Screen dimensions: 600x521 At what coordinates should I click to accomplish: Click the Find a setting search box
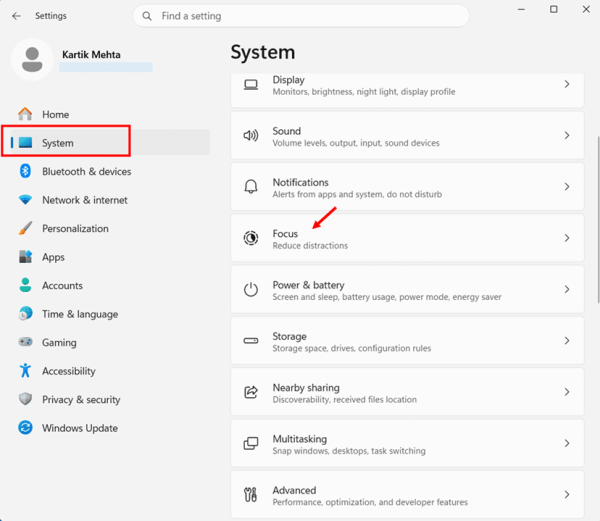tap(301, 16)
